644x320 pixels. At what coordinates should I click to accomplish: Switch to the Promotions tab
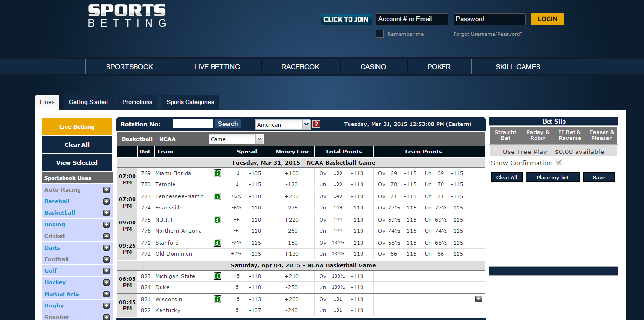click(x=137, y=102)
